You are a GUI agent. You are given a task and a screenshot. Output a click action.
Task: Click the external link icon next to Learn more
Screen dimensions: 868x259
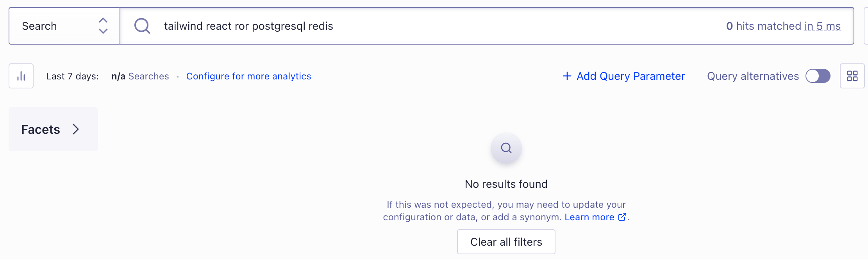pyautogui.click(x=622, y=217)
